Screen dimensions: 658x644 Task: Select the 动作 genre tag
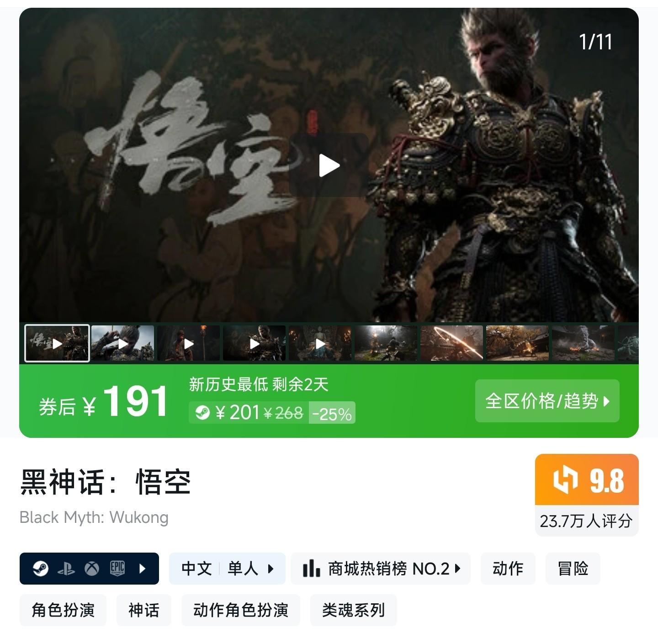(508, 569)
